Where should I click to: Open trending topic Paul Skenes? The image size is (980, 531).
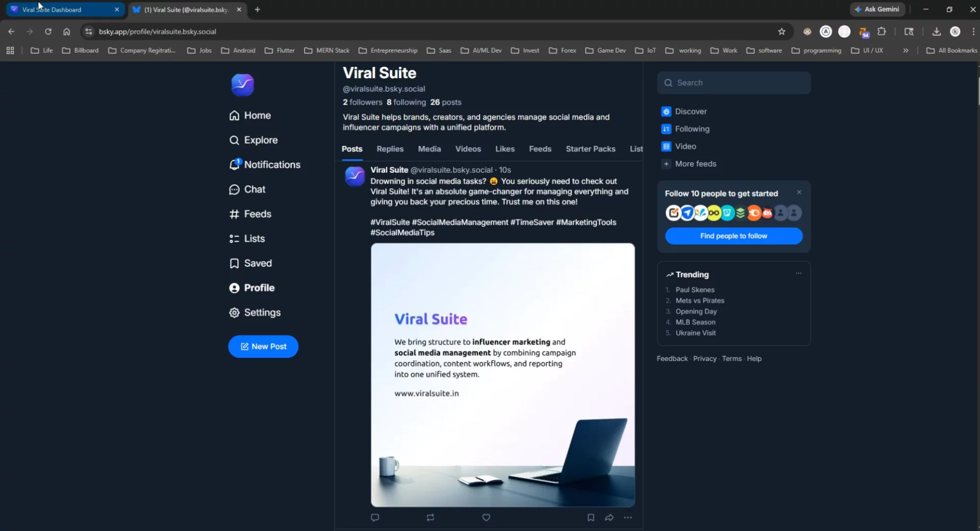coord(695,290)
